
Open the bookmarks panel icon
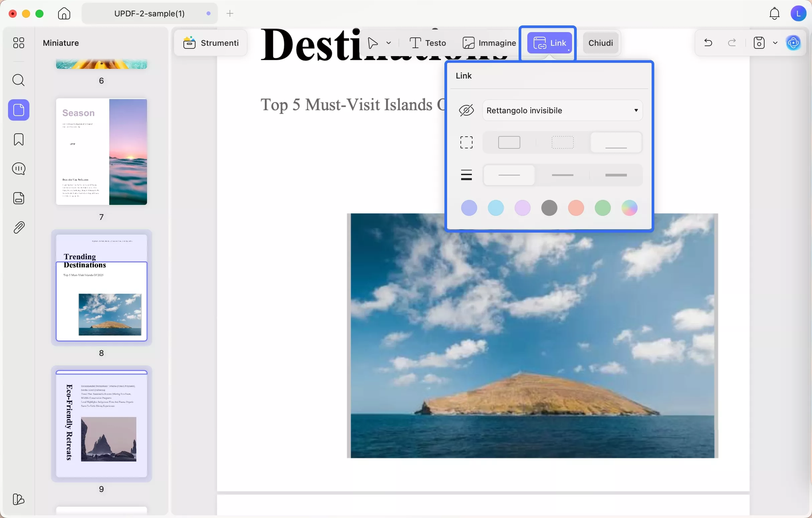[x=19, y=139]
